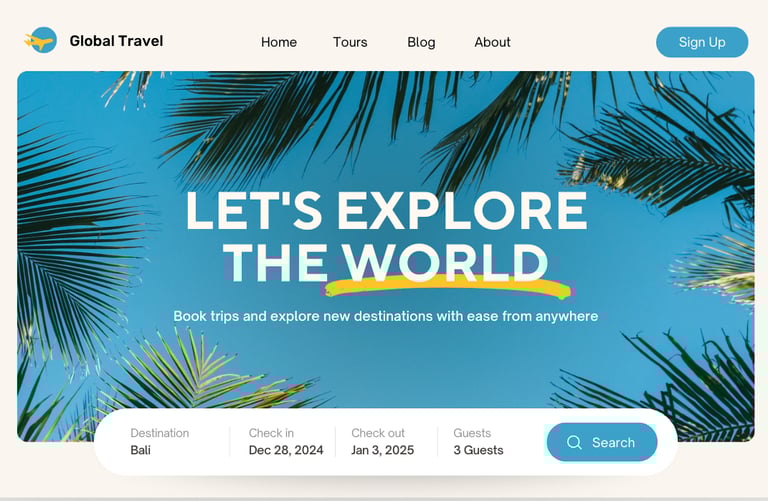Click the Book trips subtitle text
Viewport: 768px width, 501px height.
pos(386,316)
